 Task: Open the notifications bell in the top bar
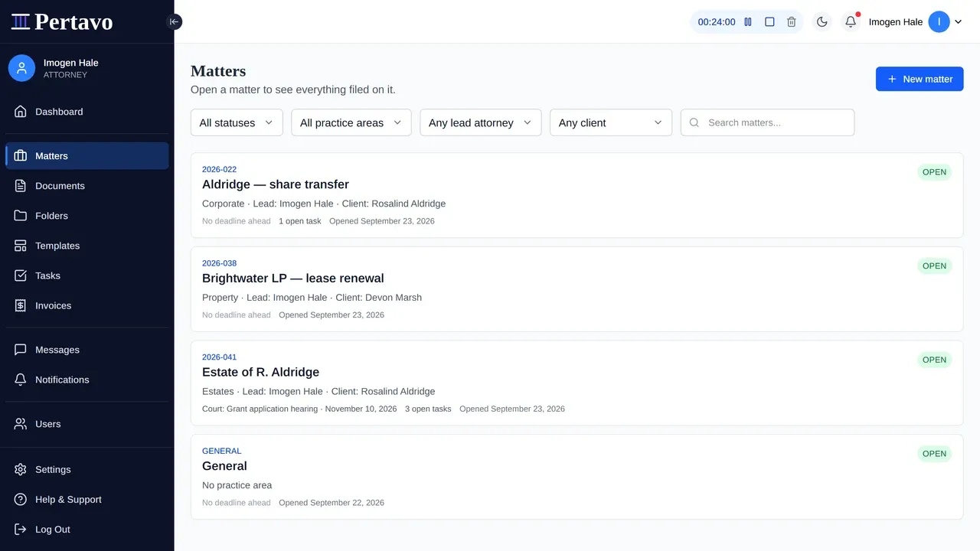[851, 22]
